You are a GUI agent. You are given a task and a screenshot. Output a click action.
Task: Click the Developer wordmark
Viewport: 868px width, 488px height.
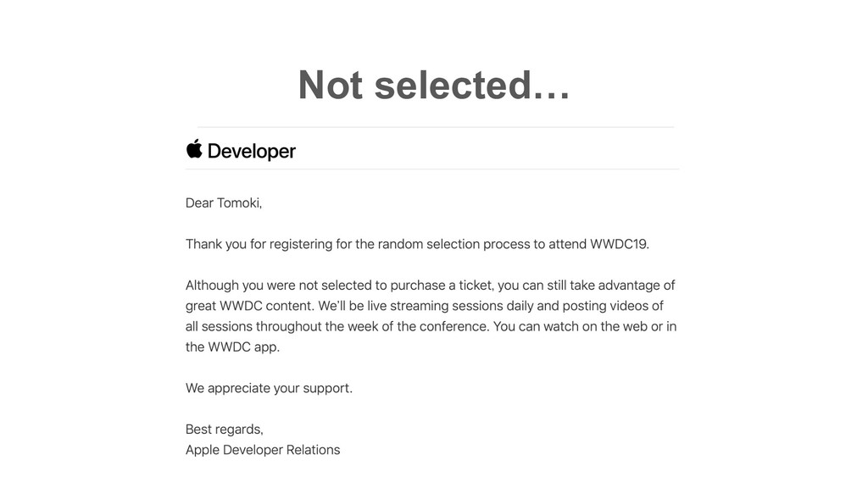[x=251, y=151]
